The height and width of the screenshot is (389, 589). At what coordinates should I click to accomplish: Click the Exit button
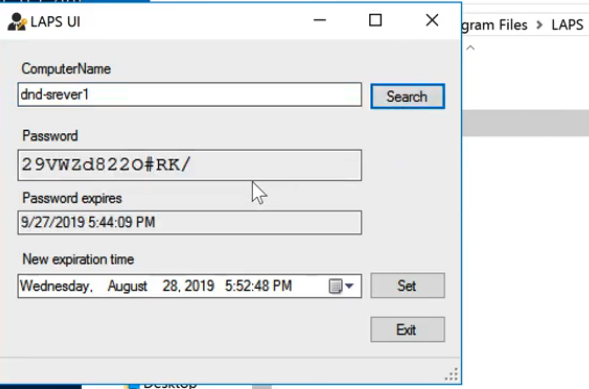[408, 330]
